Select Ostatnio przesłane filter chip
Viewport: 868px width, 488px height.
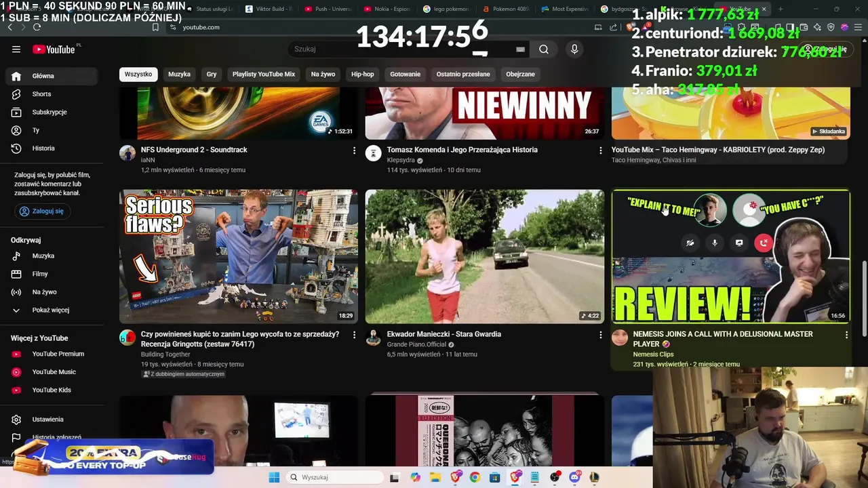(x=463, y=74)
